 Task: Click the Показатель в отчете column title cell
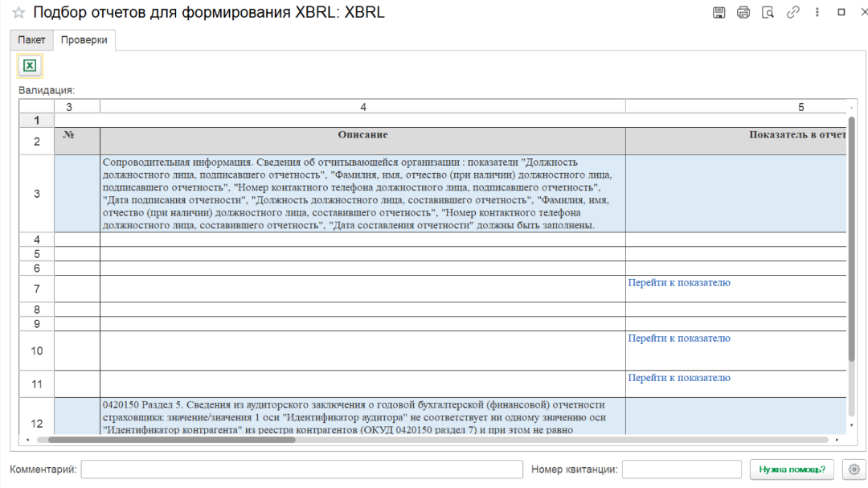pos(736,141)
